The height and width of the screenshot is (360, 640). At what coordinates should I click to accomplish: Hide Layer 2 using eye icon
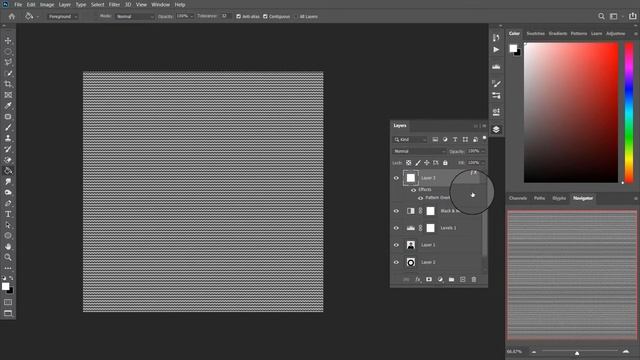[396, 262]
